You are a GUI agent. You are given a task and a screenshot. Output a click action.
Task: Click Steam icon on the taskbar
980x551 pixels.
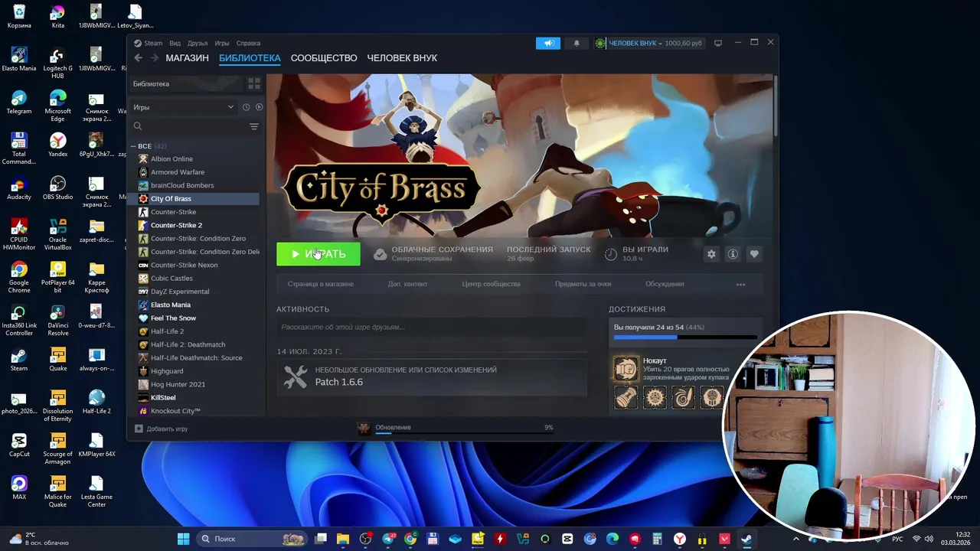[746, 539]
